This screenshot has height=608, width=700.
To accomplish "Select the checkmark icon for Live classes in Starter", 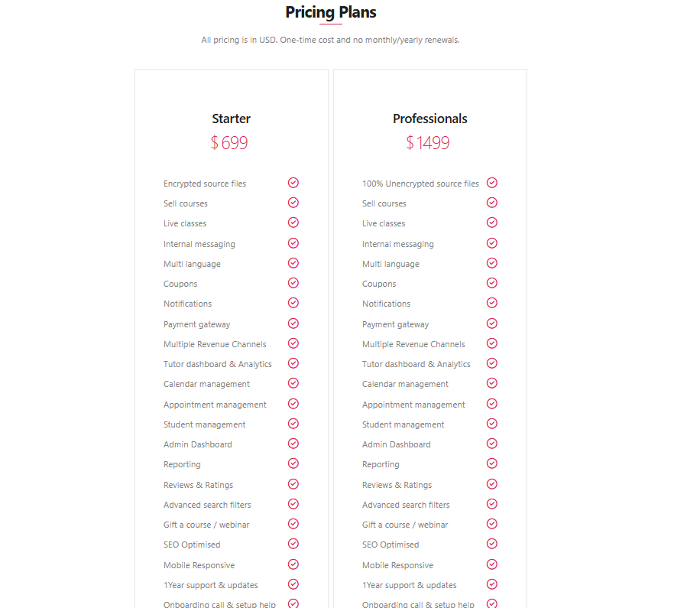I will coord(293,223).
